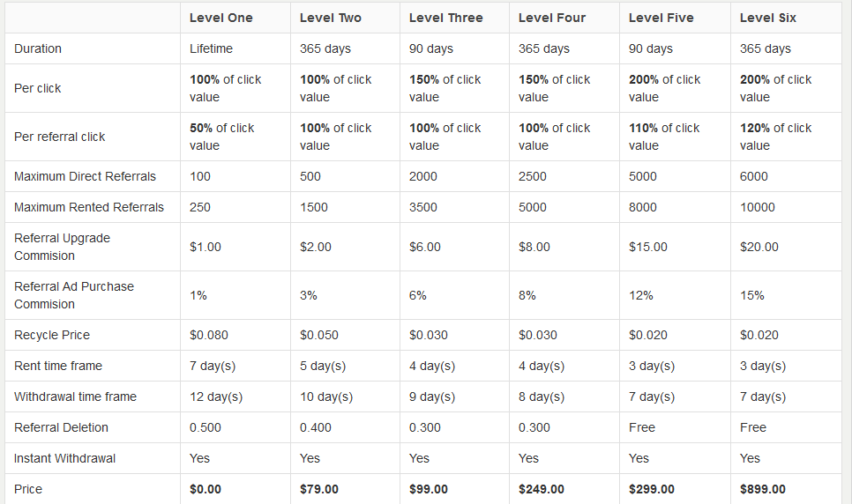852x504 pixels.
Task: Click the $899.00 Level Six price
Action: coord(762,489)
